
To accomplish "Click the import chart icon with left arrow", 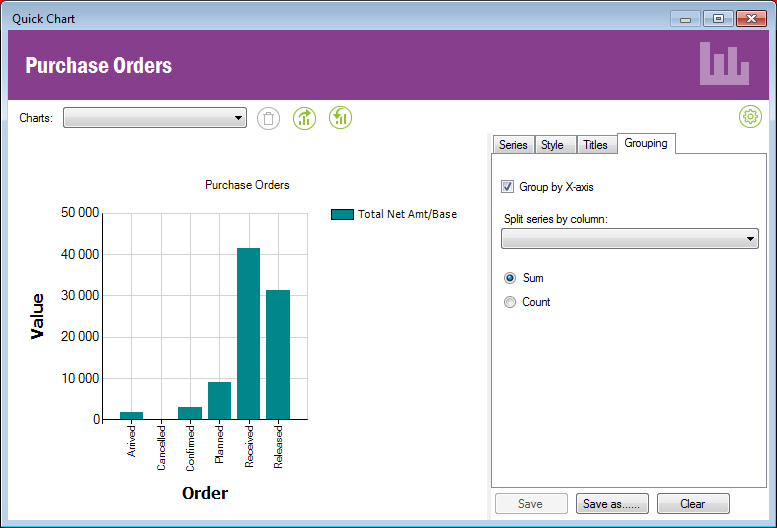I will tap(341, 118).
